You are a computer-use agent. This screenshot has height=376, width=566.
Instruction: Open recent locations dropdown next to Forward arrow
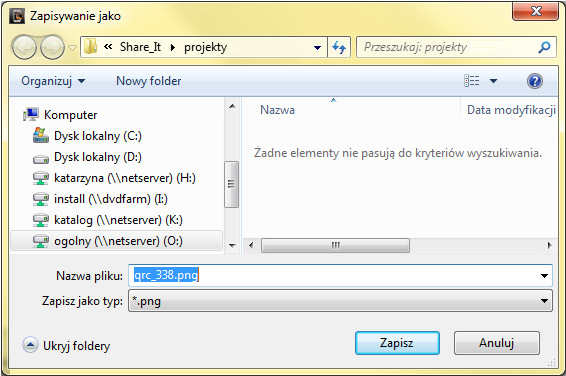(73, 48)
